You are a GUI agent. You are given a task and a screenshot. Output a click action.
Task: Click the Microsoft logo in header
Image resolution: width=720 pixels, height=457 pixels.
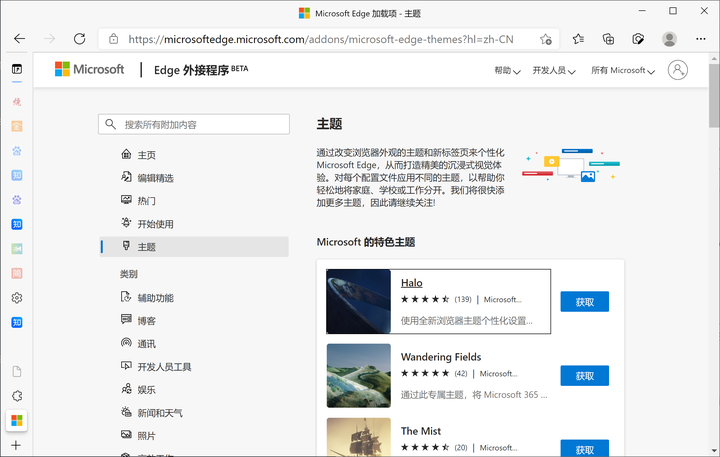90,69
